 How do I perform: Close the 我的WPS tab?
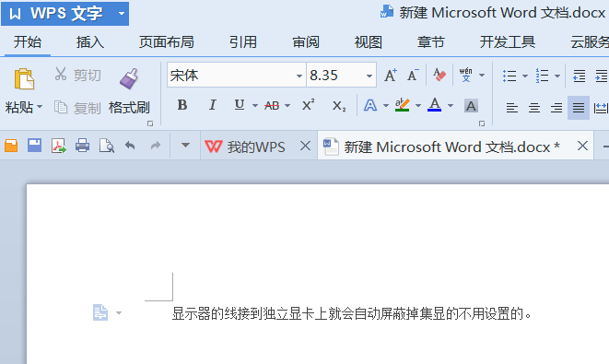pyautogui.click(x=306, y=147)
